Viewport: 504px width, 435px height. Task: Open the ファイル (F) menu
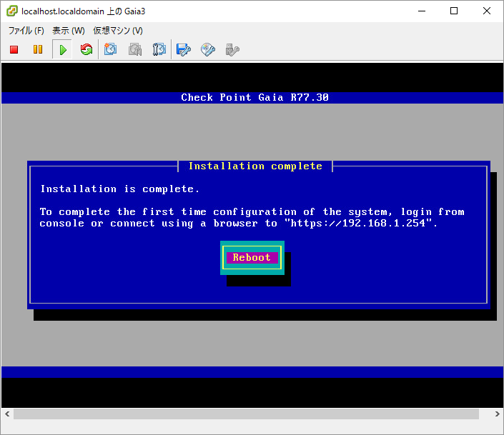point(26,31)
